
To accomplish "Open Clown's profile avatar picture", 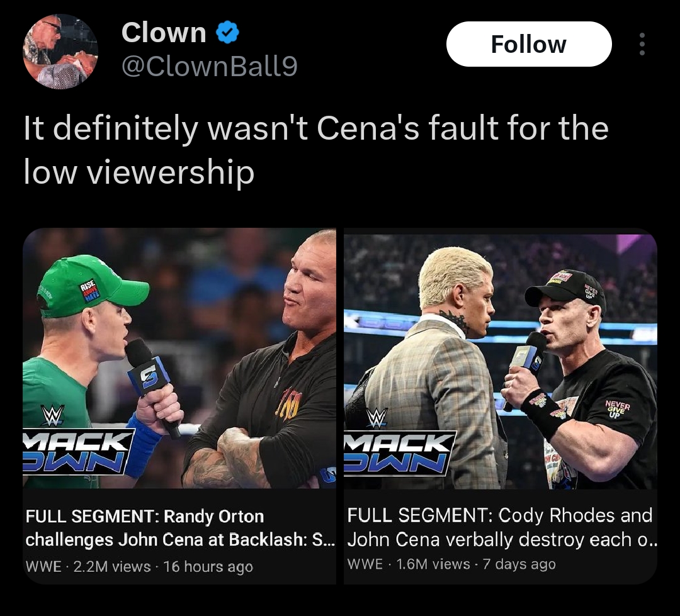I will pos(60,52).
